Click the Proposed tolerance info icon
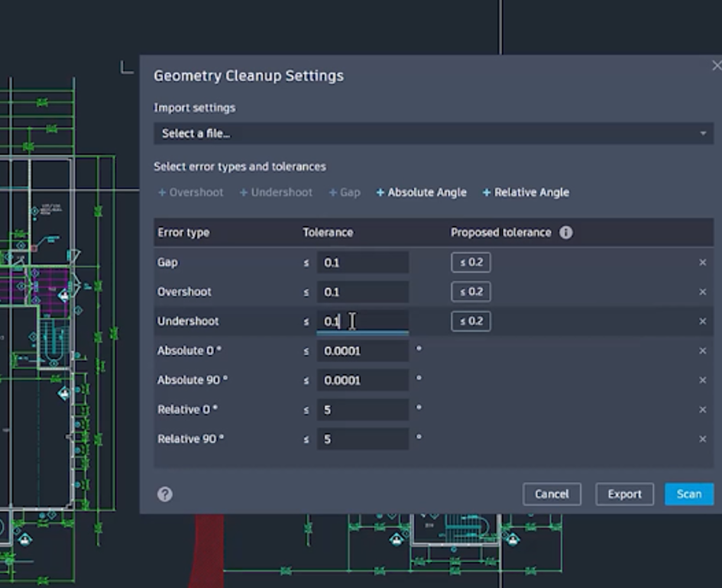This screenshot has height=588, width=722. point(565,233)
